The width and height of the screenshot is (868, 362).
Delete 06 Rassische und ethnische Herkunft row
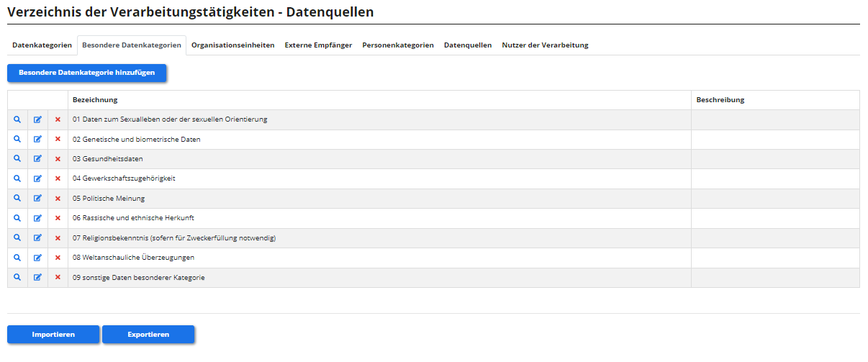tap(58, 218)
